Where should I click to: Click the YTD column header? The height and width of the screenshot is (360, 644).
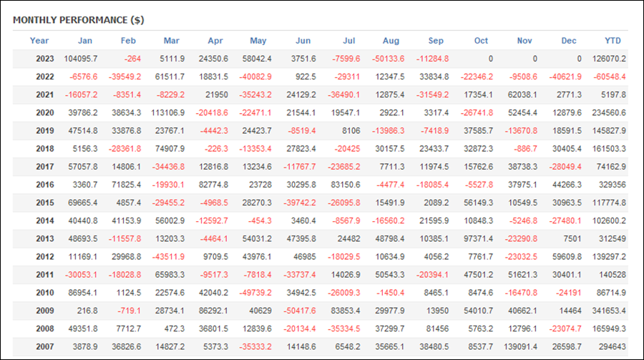[613, 41]
